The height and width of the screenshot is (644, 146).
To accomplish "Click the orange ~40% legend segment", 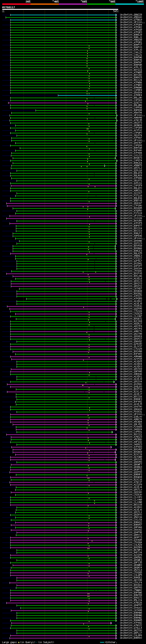I will tap(45, 4).
